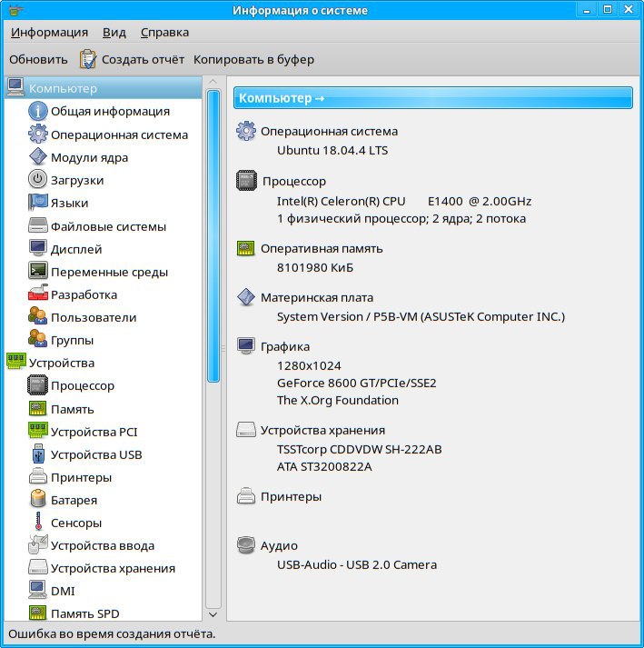Open the Справка menu
The height and width of the screenshot is (648, 644).
tap(164, 32)
